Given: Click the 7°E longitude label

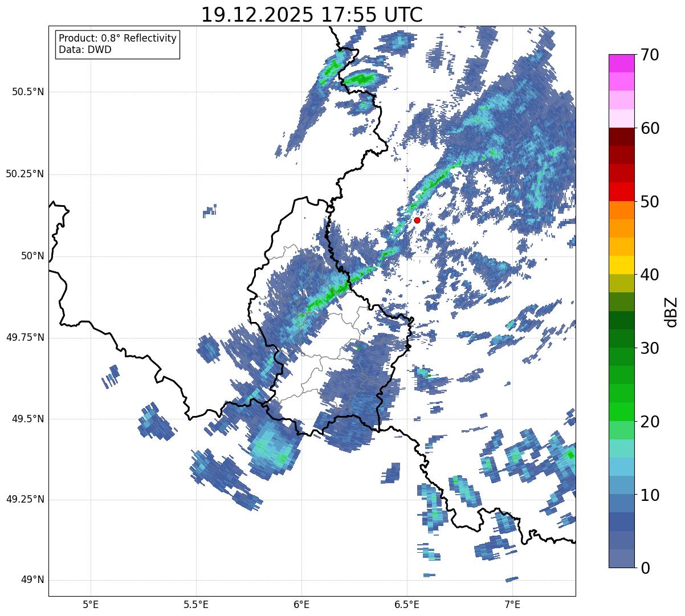Looking at the screenshot, I should click(x=512, y=604).
